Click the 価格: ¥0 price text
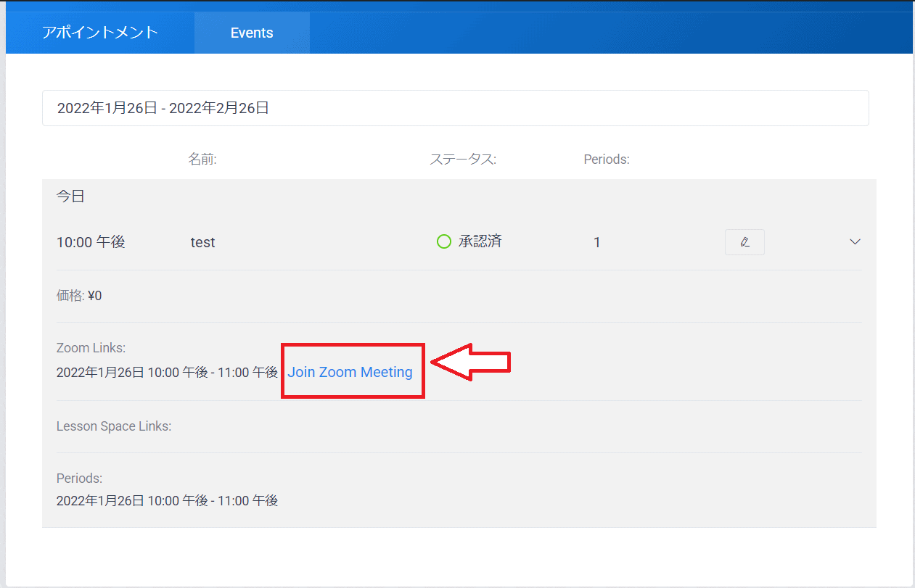The width and height of the screenshot is (915, 588). click(79, 296)
